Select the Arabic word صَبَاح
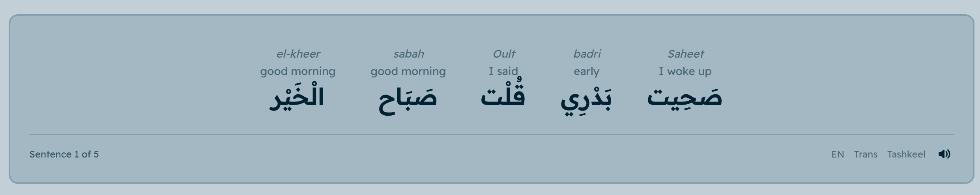 click(x=408, y=99)
